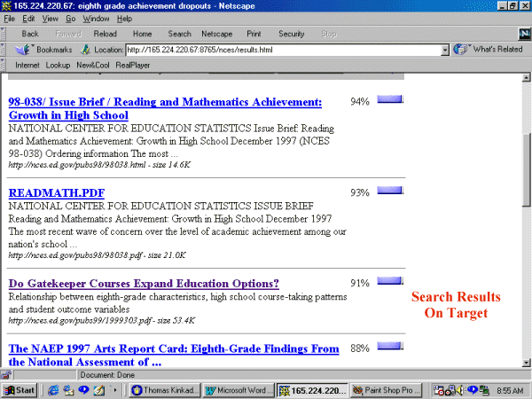Click the What's Related button
The width and height of the screenshot is (532, 399).
[489, 50]
